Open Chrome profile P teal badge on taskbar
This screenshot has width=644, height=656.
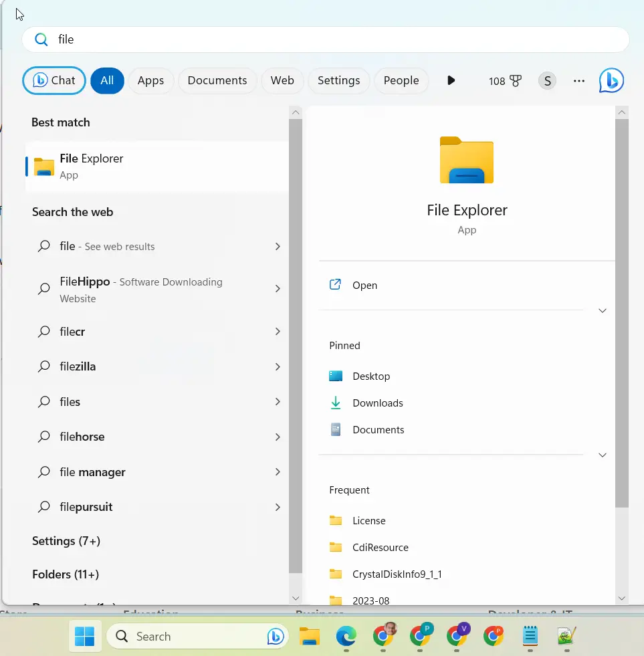(421, 635)
